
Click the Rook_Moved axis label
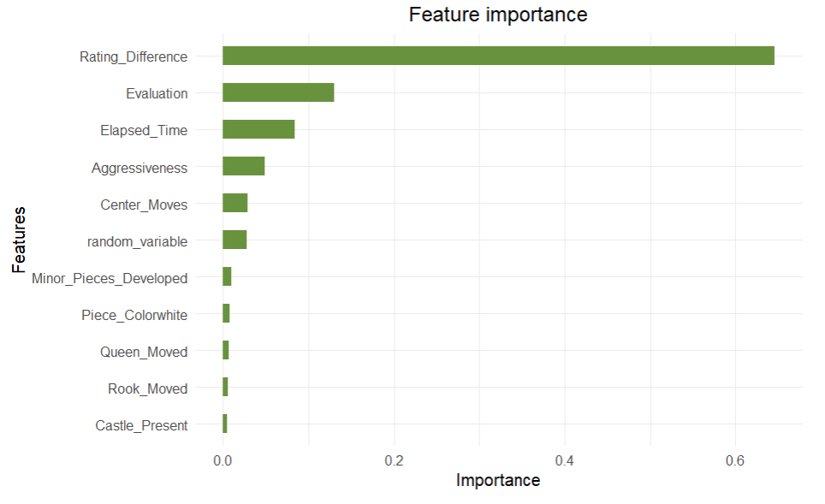click(x=147, y=388)
